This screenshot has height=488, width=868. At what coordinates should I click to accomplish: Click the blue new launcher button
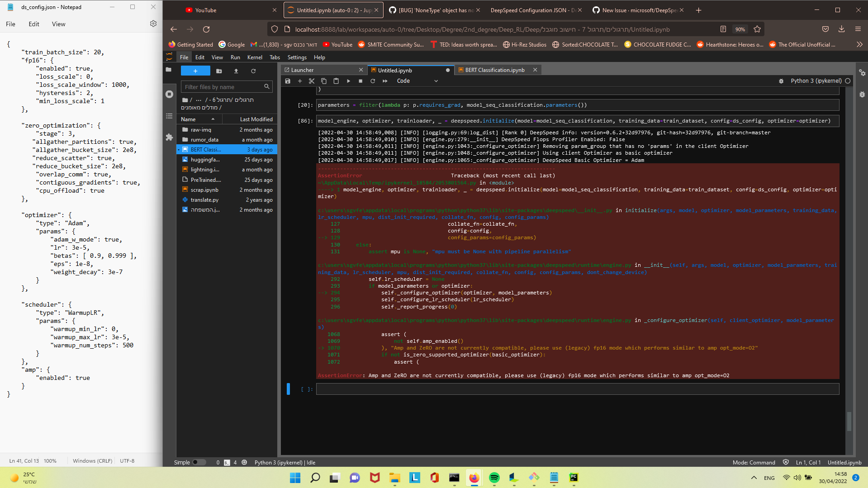pos(195,71)
